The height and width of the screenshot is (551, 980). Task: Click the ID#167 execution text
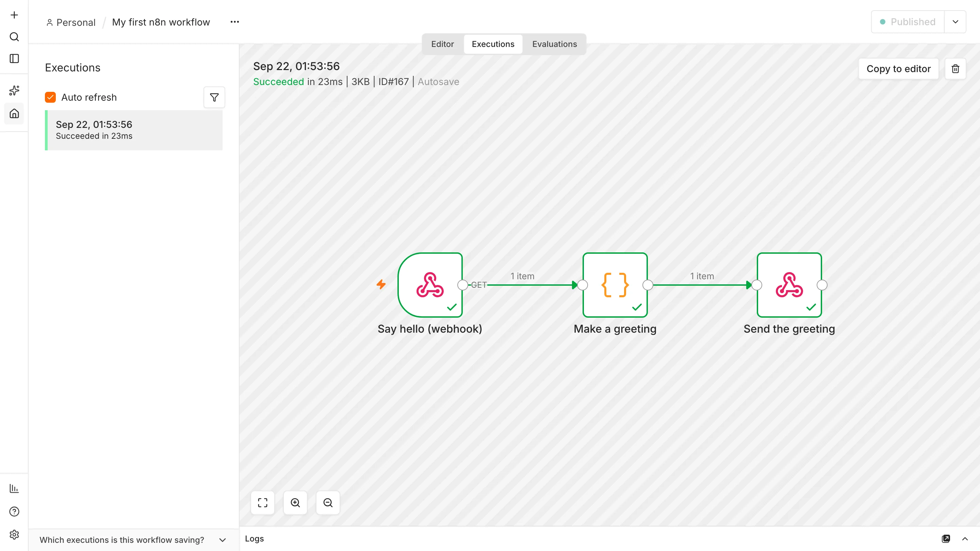393,82
